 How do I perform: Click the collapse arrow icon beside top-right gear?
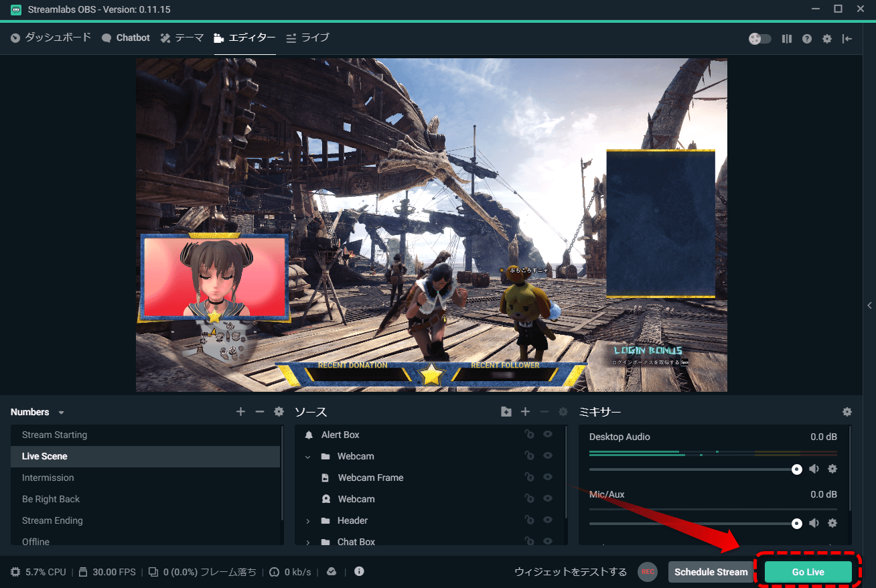[847, 39]
